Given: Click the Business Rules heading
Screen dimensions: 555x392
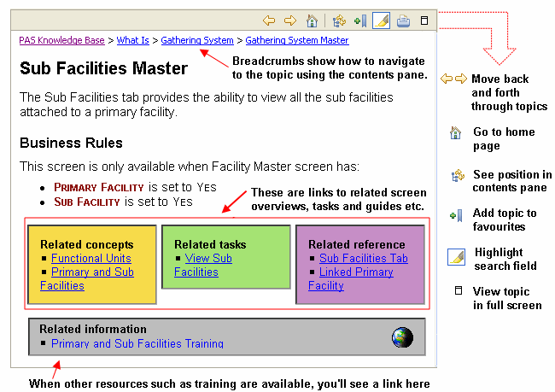Looking at the screenshot, I should tap(71, 143).
